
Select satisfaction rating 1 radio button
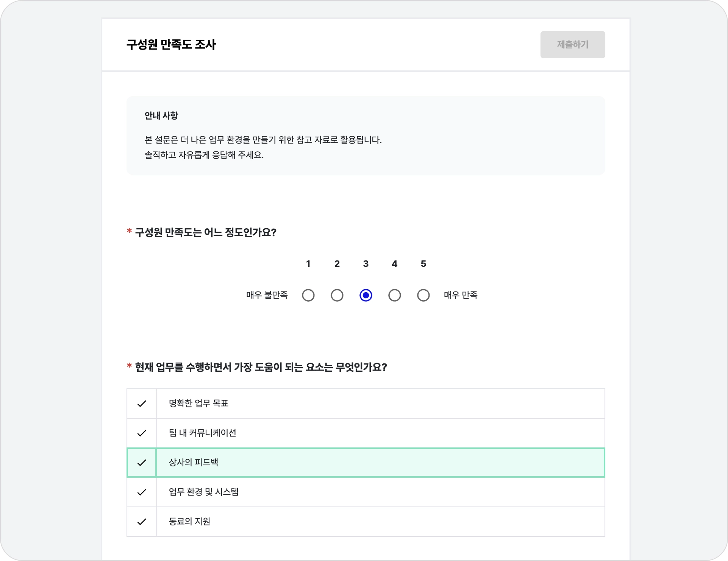(x=308, y=295)
